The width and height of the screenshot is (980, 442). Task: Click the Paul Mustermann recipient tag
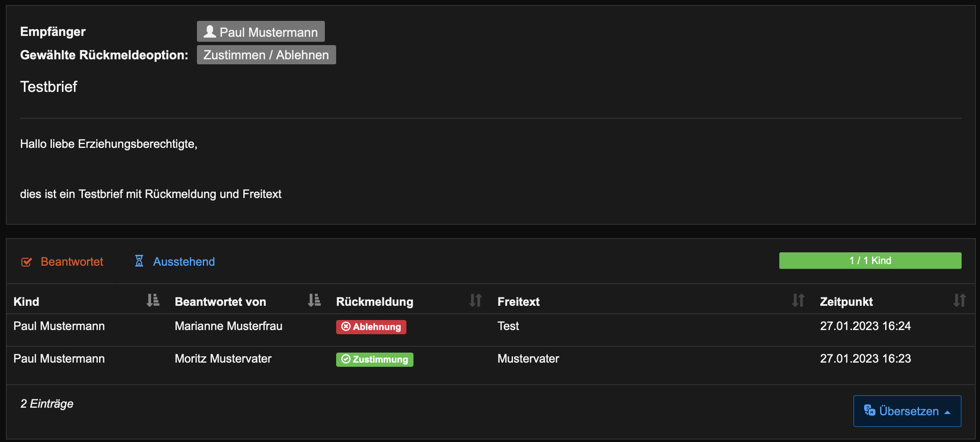pos(260,32)
